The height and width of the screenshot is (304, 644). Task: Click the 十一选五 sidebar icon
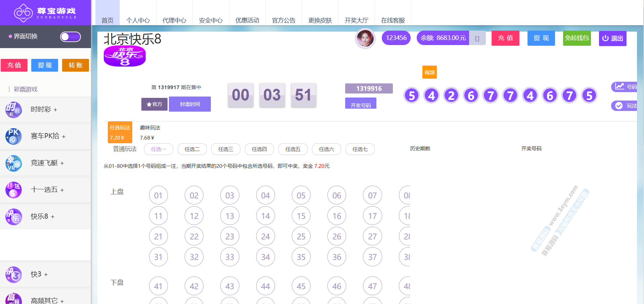coord(13,190)
